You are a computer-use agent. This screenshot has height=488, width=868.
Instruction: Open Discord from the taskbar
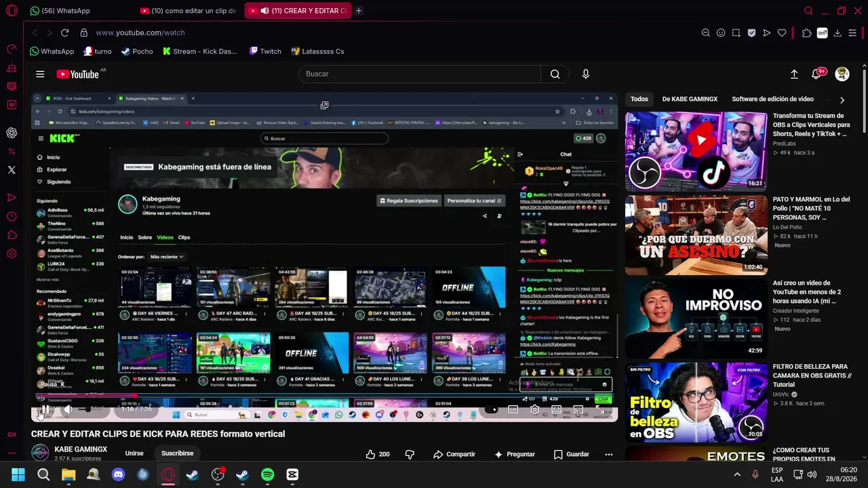pyautogui.click(x=118, y=474)
